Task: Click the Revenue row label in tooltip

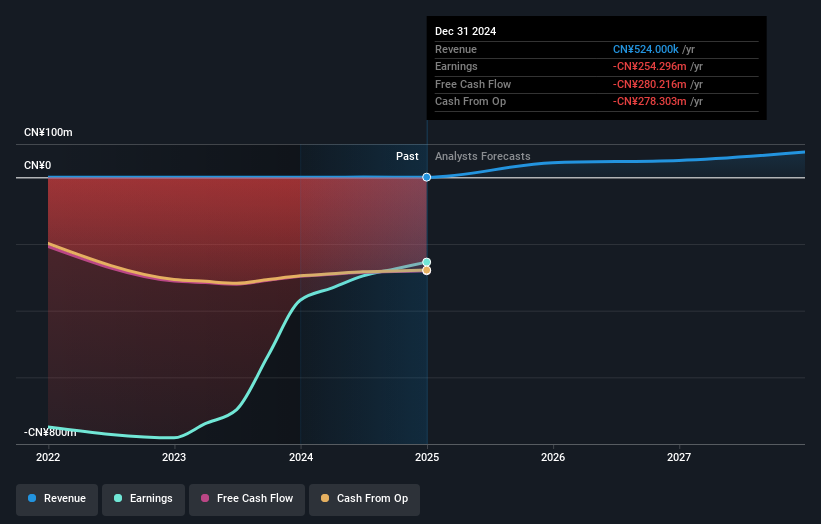Action: click(x=456, y=49)
